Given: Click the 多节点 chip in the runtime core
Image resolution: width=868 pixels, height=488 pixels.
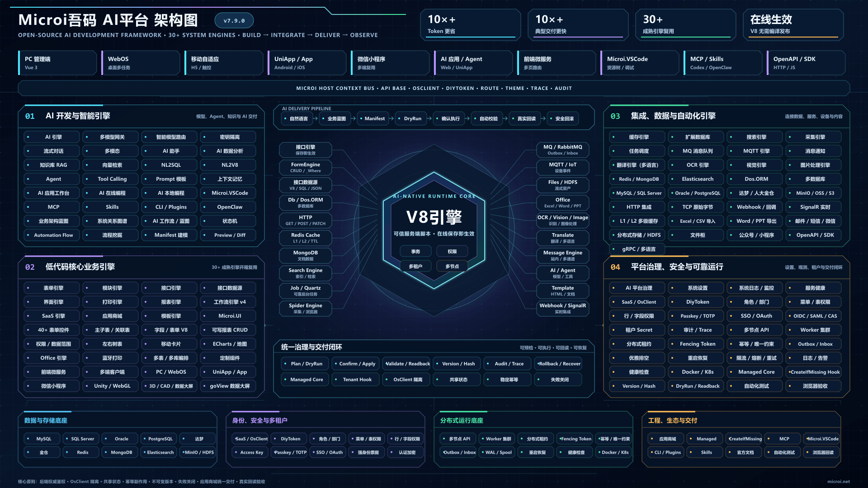Looking at the screenshot, I should (452, 267).
